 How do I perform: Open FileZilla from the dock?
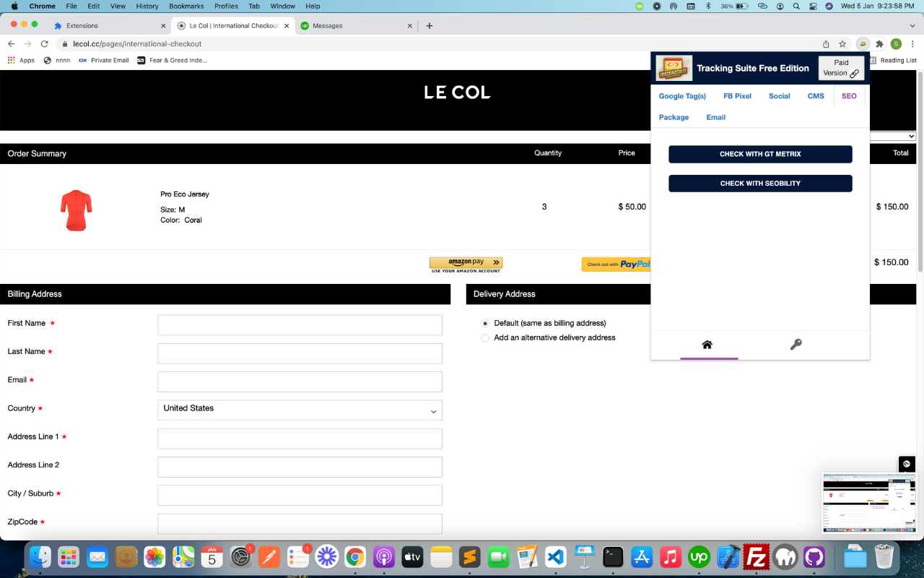click(756, 556)
